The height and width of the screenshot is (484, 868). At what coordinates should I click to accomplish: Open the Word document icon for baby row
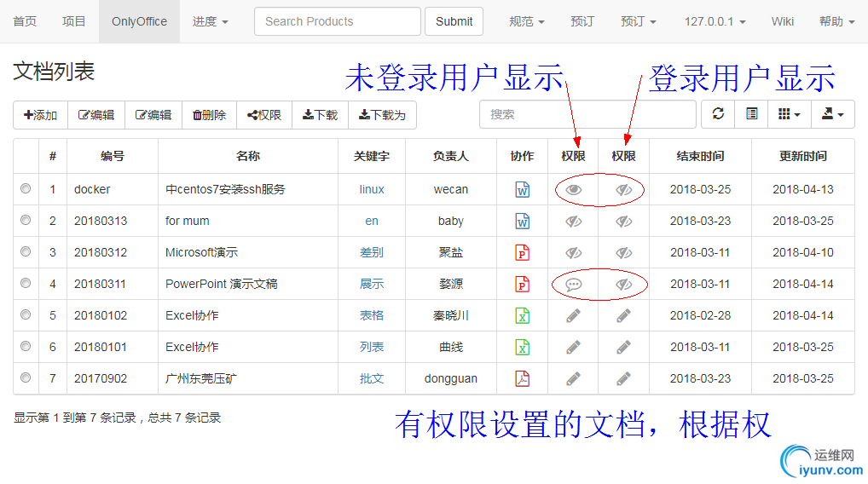tap(522, 221)
